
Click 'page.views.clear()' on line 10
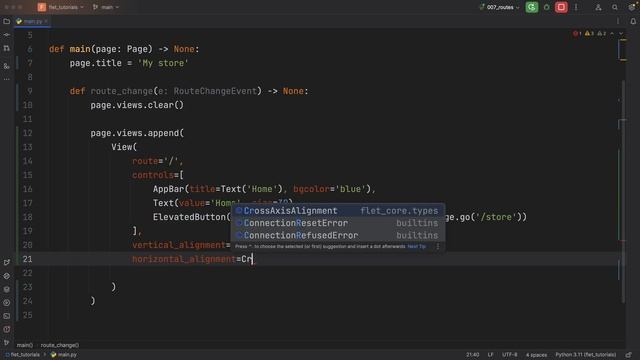pyautogui.click(x=137, y=105)
